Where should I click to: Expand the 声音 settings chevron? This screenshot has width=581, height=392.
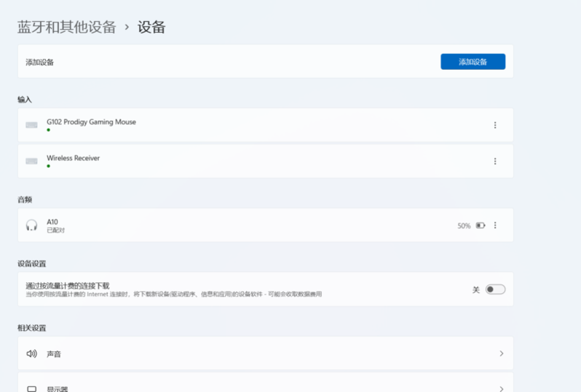click(502, 353)
